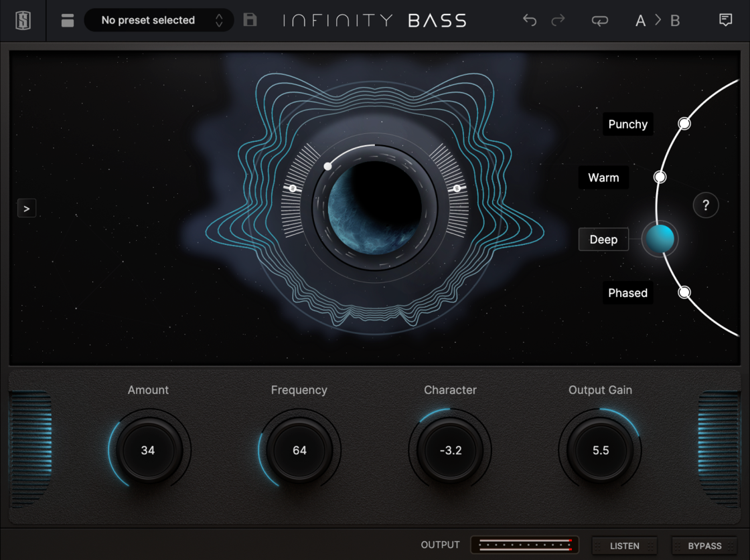Enable LISTEN mode

pos(624,546)
